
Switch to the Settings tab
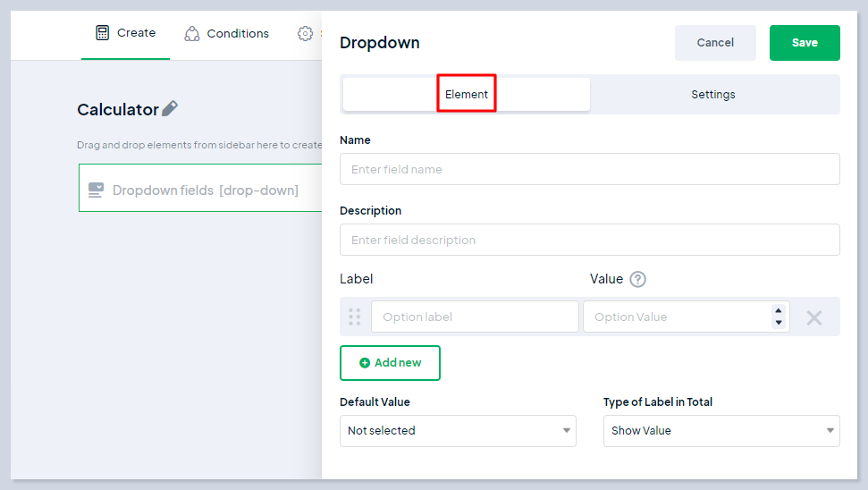coord(713,95)
